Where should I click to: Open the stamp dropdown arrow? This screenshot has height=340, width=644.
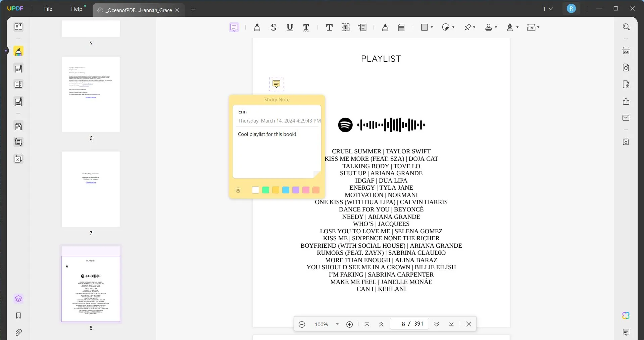pos(496,27)
